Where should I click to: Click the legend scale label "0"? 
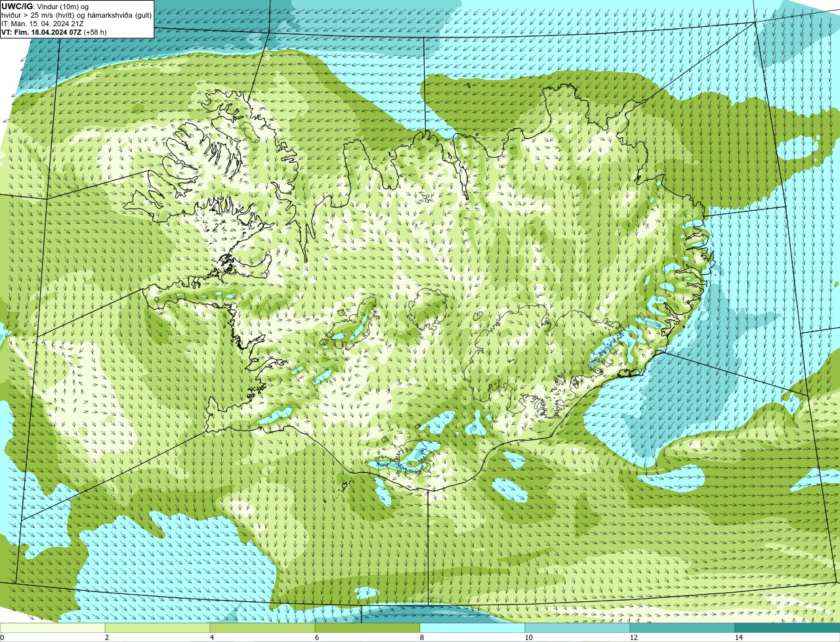2,637
